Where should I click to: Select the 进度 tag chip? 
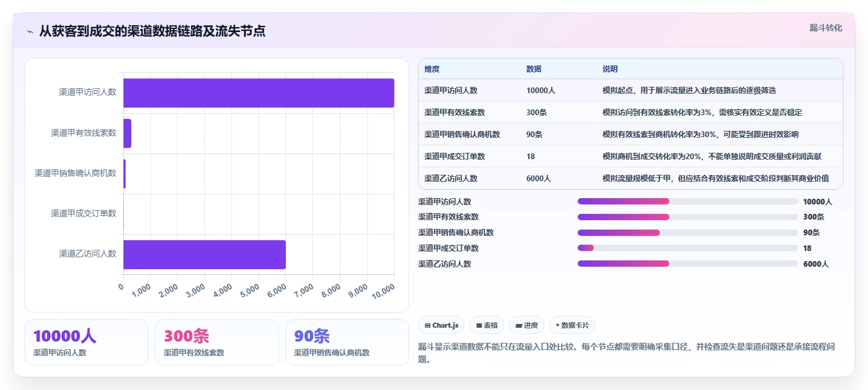pos(527,325)
